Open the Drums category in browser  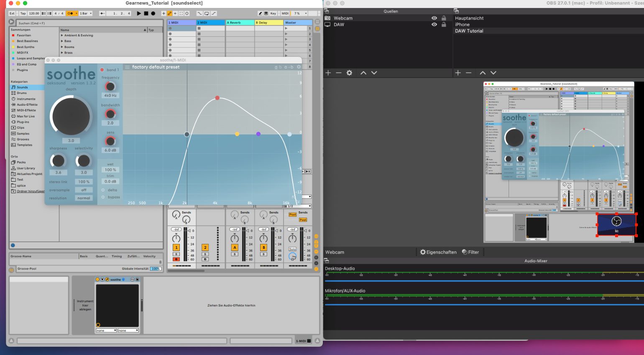click(x=22, y=93)
